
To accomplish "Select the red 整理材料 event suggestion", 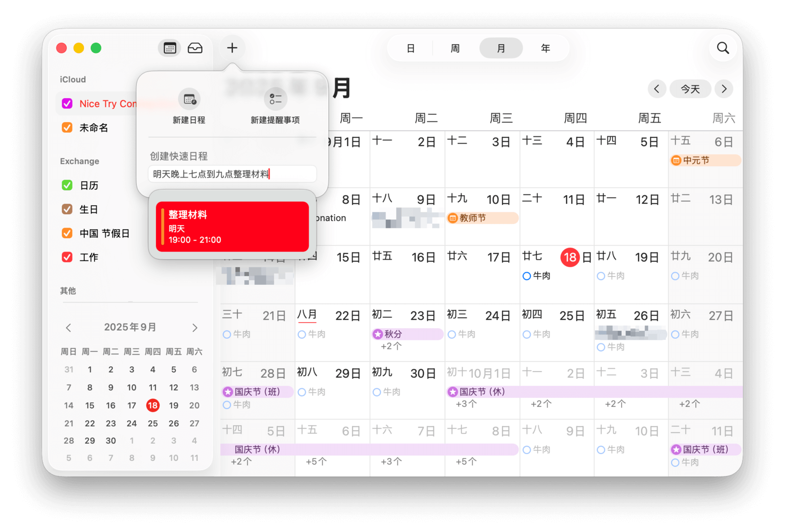I will (x=232, y=227).
